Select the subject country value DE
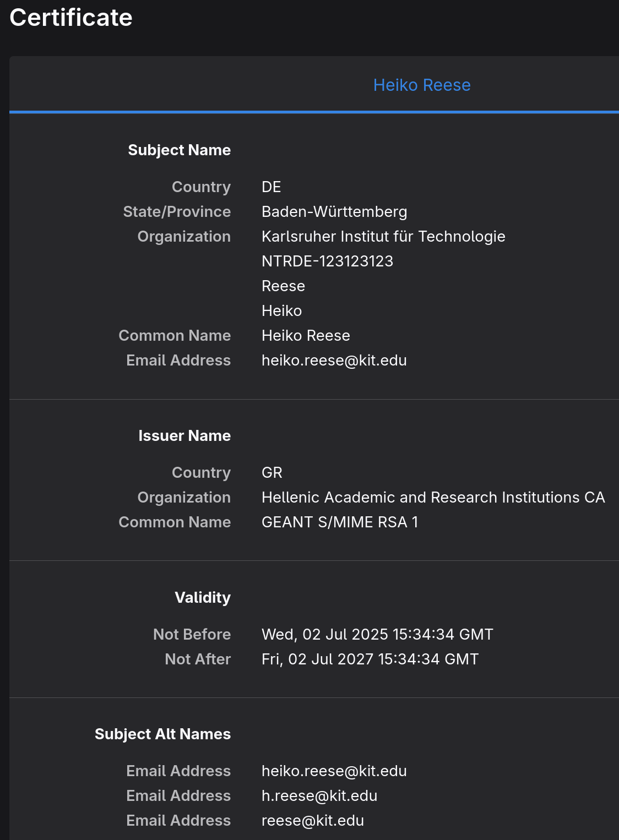The height and width of the screenshot is (840, 619). coord(272,187)
